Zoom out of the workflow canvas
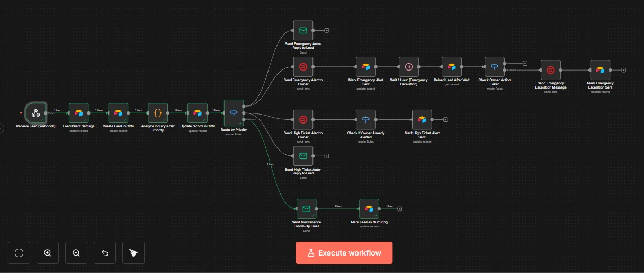Image resolution: width=644 pixels, height=273 pixels. pyautogui.click(x=76, y=253)
